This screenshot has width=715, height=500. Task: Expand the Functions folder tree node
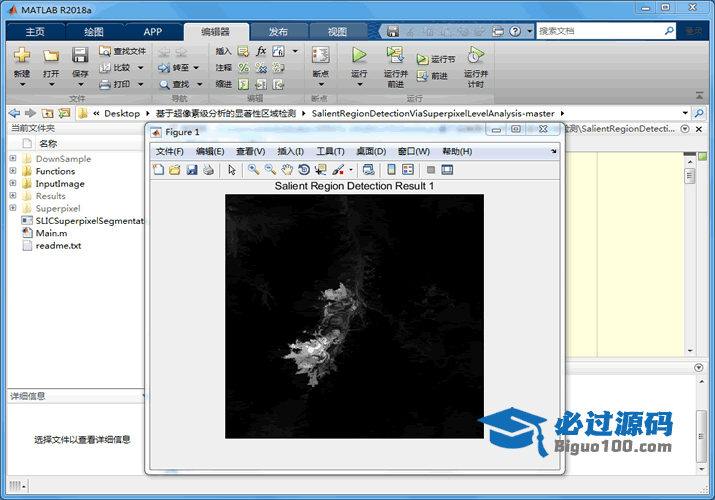(13, 171)
